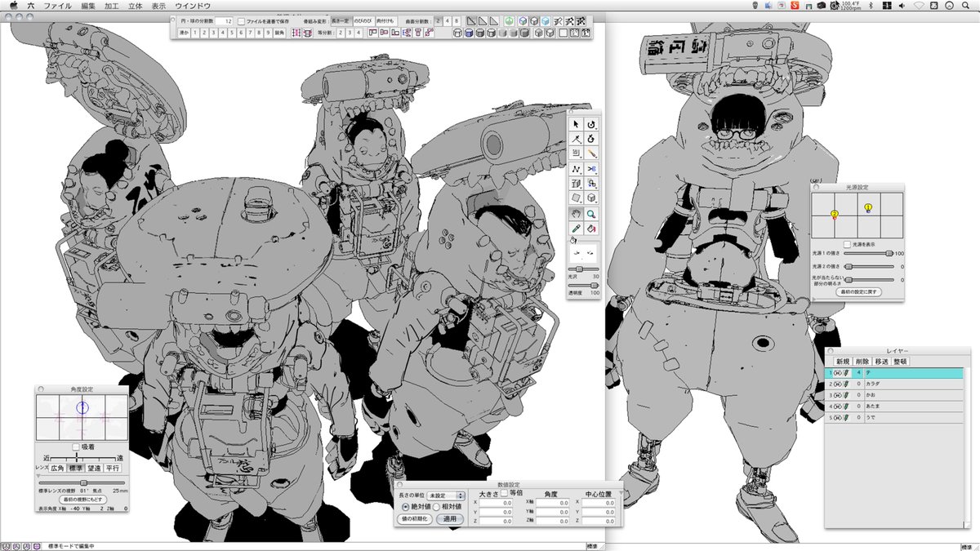Click the first red skeleton alignment icon
Viewport: 980px width, 551px height.
372,33
